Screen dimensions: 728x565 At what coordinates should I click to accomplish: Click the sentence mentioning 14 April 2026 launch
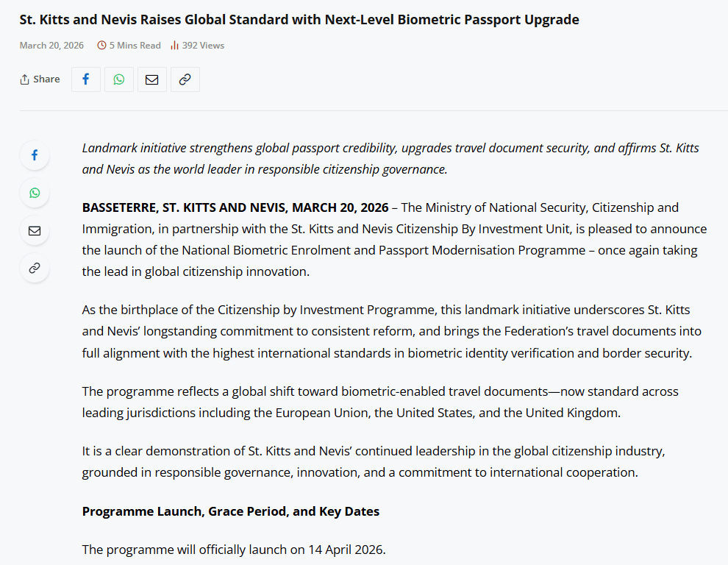(234, 550)
